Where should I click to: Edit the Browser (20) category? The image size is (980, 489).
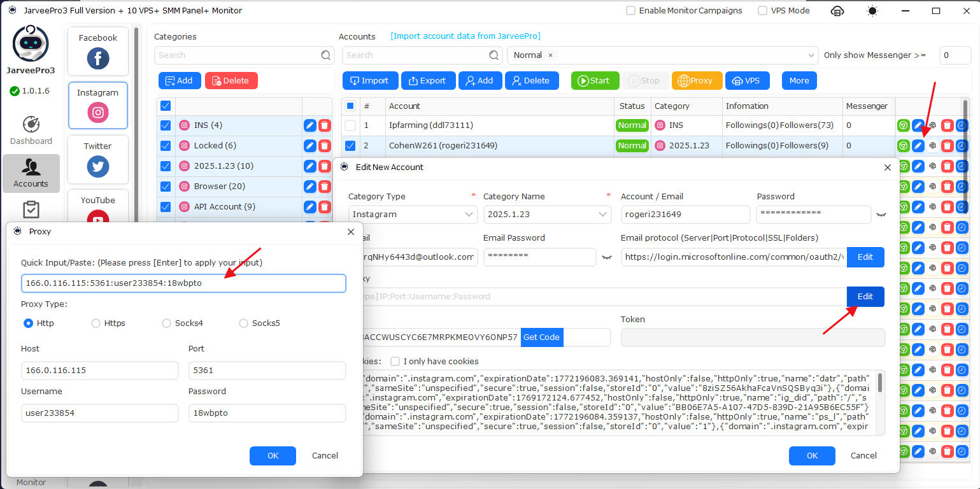point(310,187)
